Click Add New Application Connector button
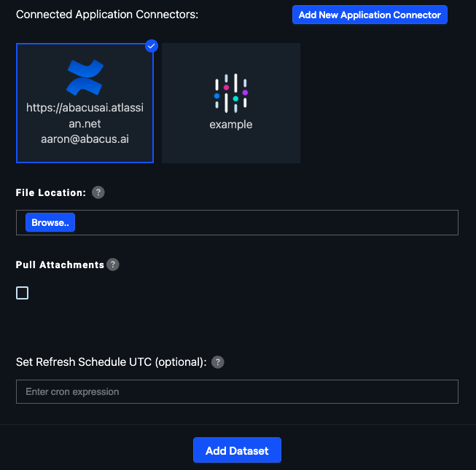 (370, 15)
